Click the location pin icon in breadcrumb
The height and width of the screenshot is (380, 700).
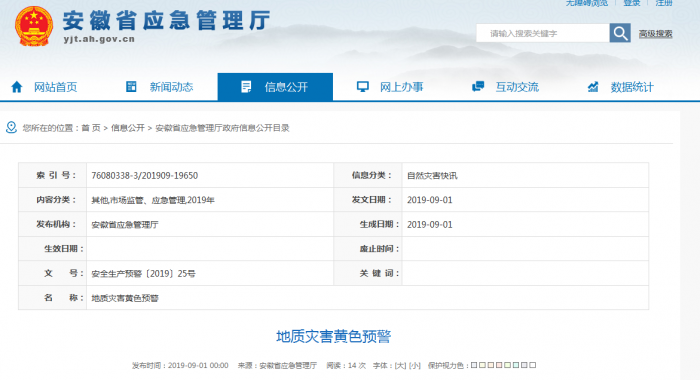click(x=11, y=128)
